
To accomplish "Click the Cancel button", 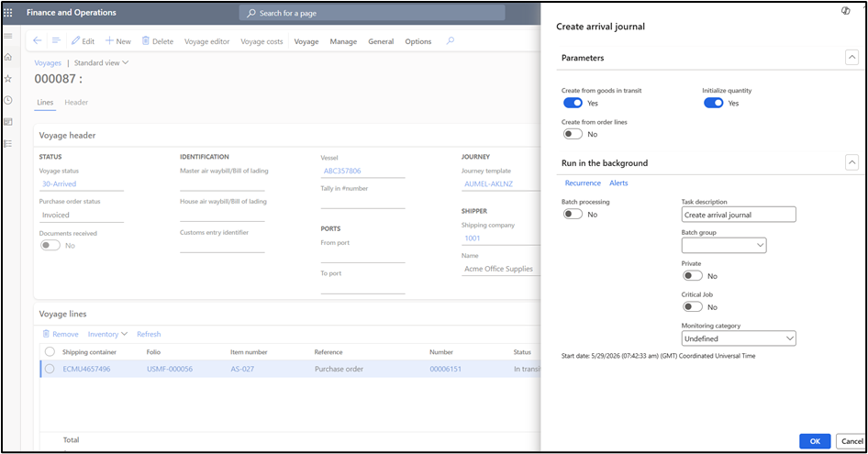I will (x=852, y=441).
